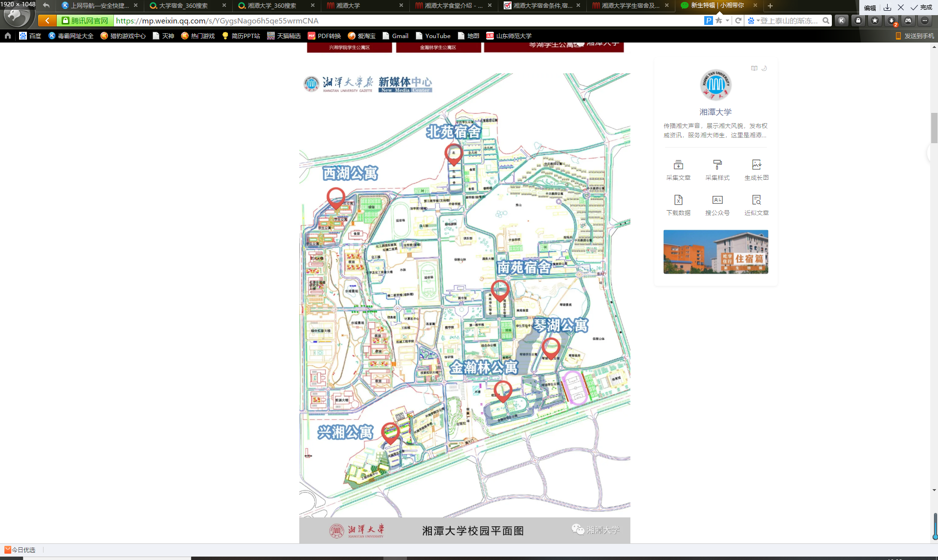The image size is (938, 560).
Task: Click the 住宿篇 article thumbnail in sidebar
Action: coord(715,252)
